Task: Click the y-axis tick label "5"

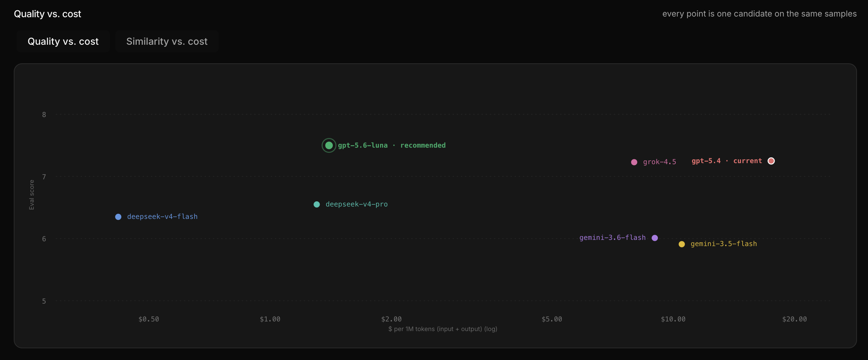Action: [x=44, y=301]
